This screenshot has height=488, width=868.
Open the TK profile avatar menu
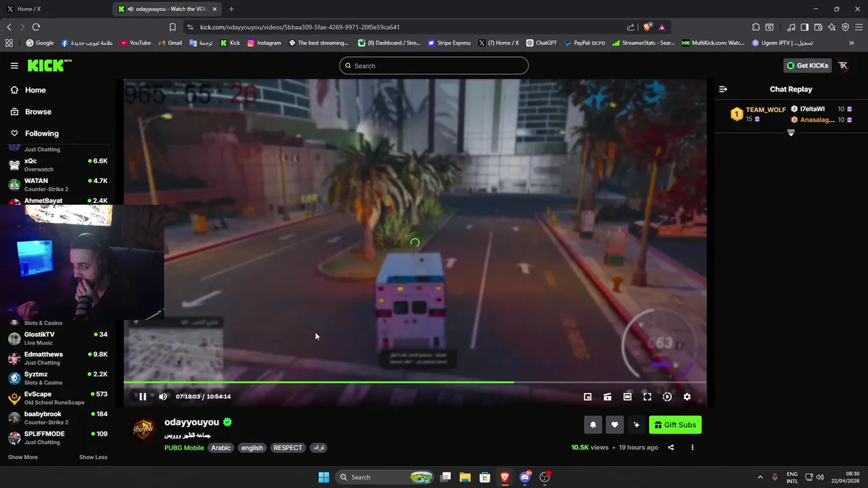tap(843, 66)
